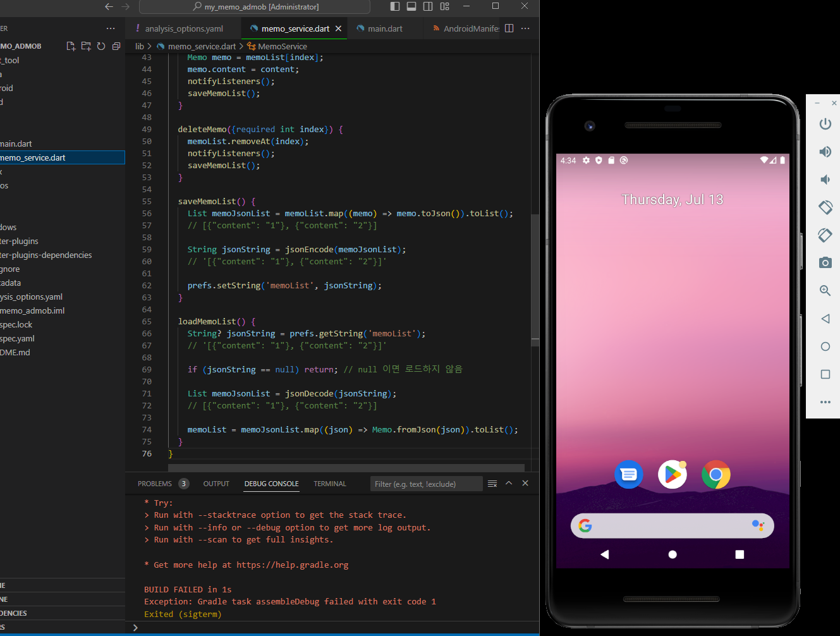This screenshot has width=840, height=636.
Task: Close the memo_service.dart tab
Action: (x=339, y=28)
